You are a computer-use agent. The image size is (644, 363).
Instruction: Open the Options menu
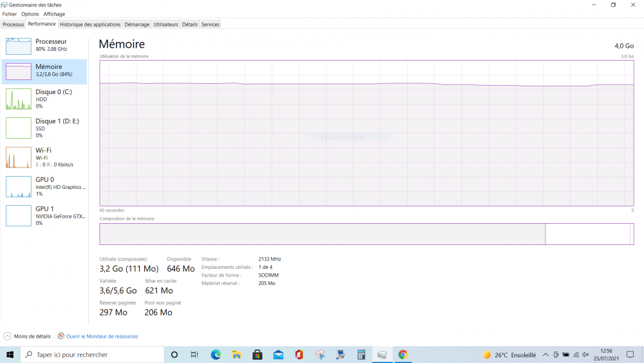[30, 14]
